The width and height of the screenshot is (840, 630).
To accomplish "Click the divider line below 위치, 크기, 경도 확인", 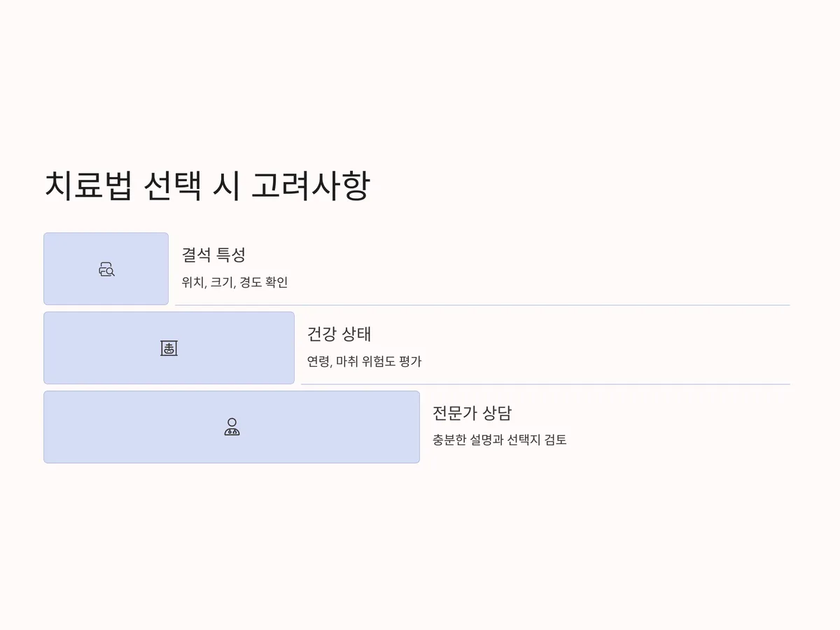I will (x=482, y=305).
